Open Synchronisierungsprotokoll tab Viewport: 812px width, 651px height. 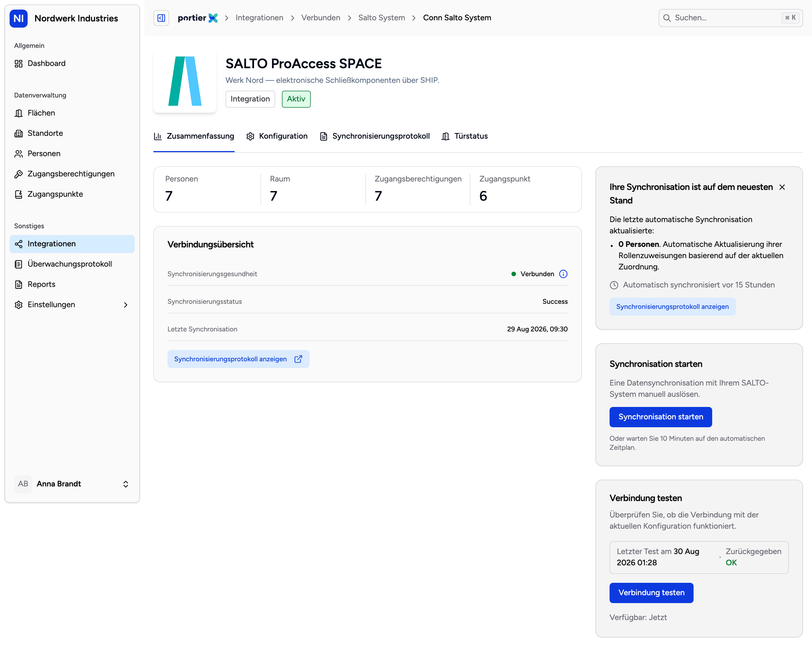coord(375,136)
